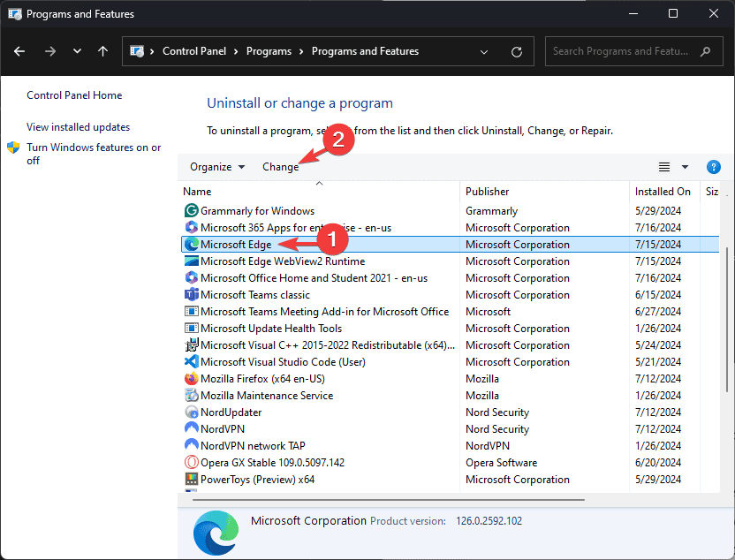Click product version 126.0.2592.102
This screenshot has height=560, width=735.
tap(489, 521)
